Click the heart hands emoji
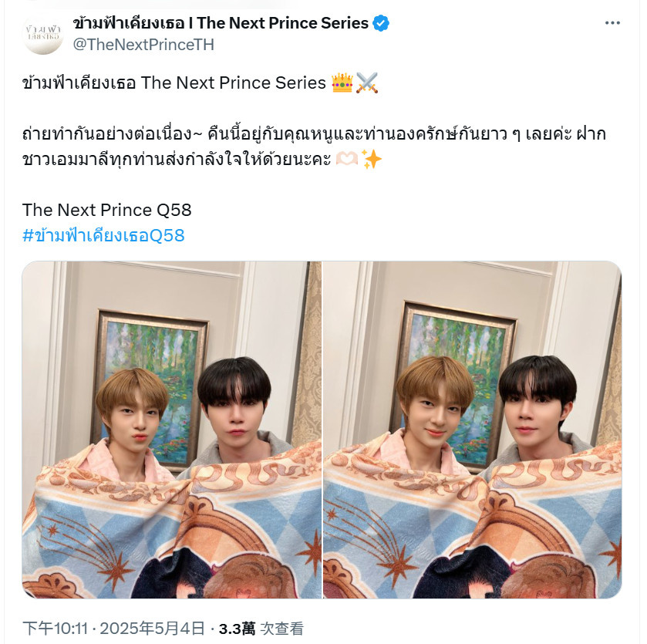This screenshot has height=644, width=647. pos(346,159)
